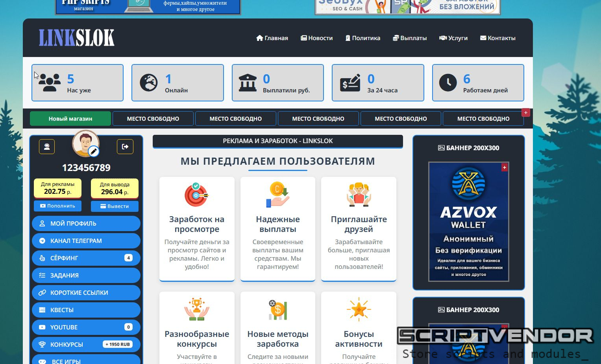Click the red plus on the ad slots bar
The height and width of the screenshot is (364, 601).
click(525, 113)
